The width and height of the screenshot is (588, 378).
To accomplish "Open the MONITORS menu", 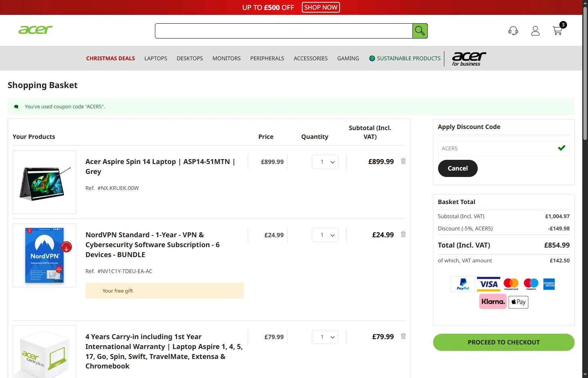I will tap(227, 58).
